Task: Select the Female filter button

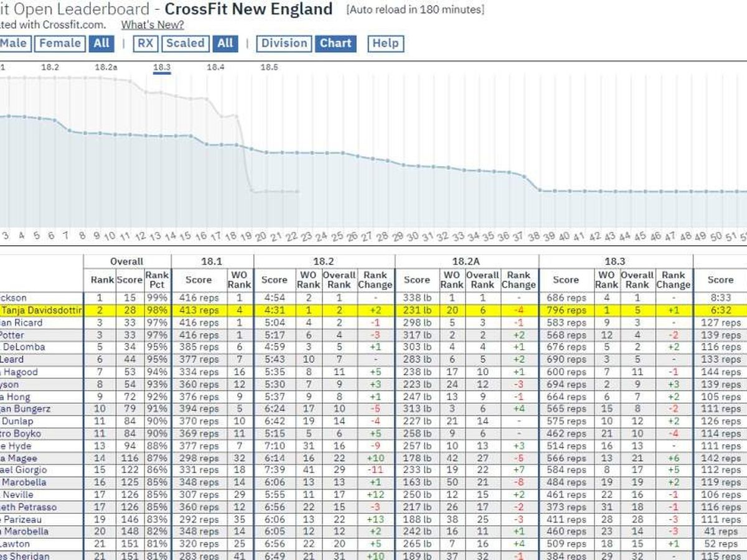Action: pos(60,44)
